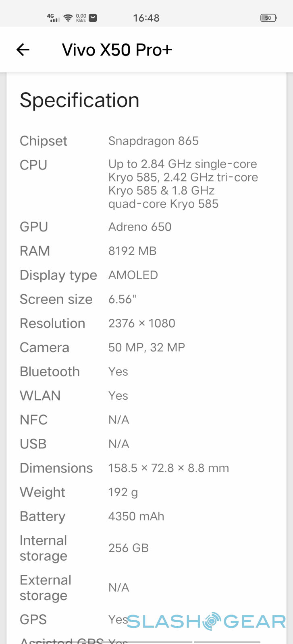
Task: Click the AMOLED display type value
Action: [133, 275]
